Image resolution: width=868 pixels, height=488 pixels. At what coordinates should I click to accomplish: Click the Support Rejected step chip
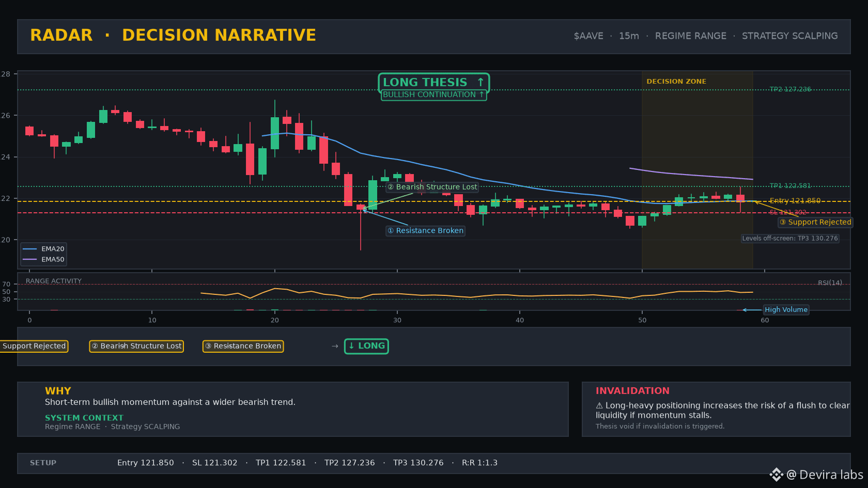click(34, 346)
